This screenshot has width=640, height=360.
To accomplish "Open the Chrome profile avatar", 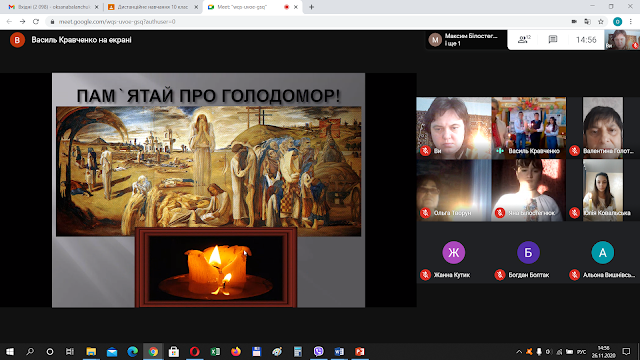I will (x=618, y=22).
